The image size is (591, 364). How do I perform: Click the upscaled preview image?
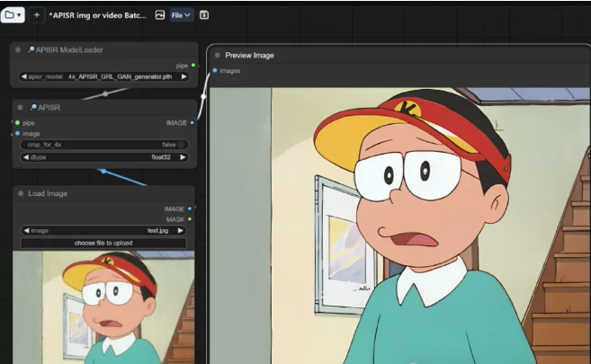(396, 225)
